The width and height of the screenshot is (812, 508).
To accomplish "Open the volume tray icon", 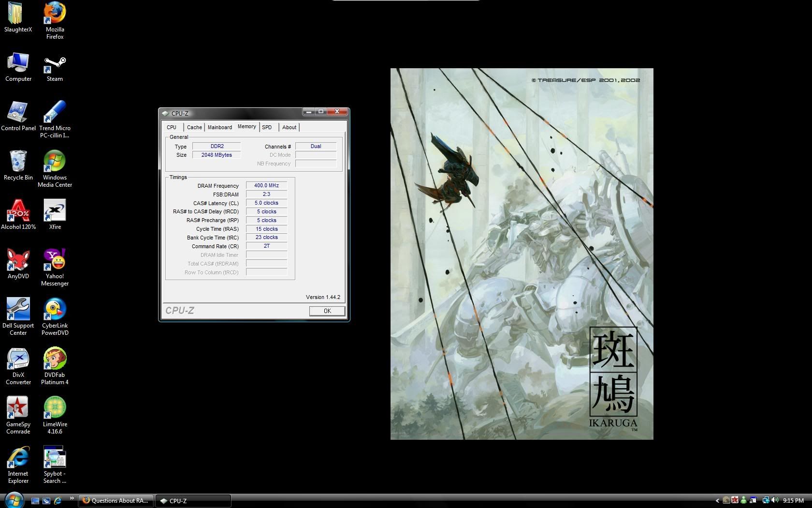I will pyautogui.click(x=775, y=500).
